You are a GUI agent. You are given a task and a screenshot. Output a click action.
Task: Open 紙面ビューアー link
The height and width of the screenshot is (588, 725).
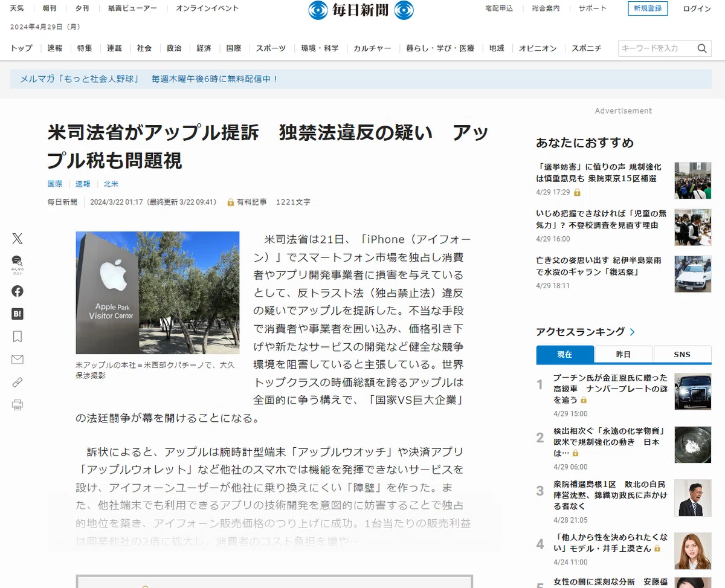tap(133, 8)
